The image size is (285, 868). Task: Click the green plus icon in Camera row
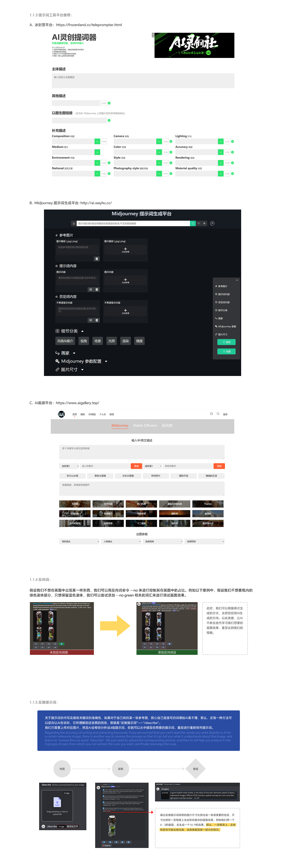tap(171, 142)
